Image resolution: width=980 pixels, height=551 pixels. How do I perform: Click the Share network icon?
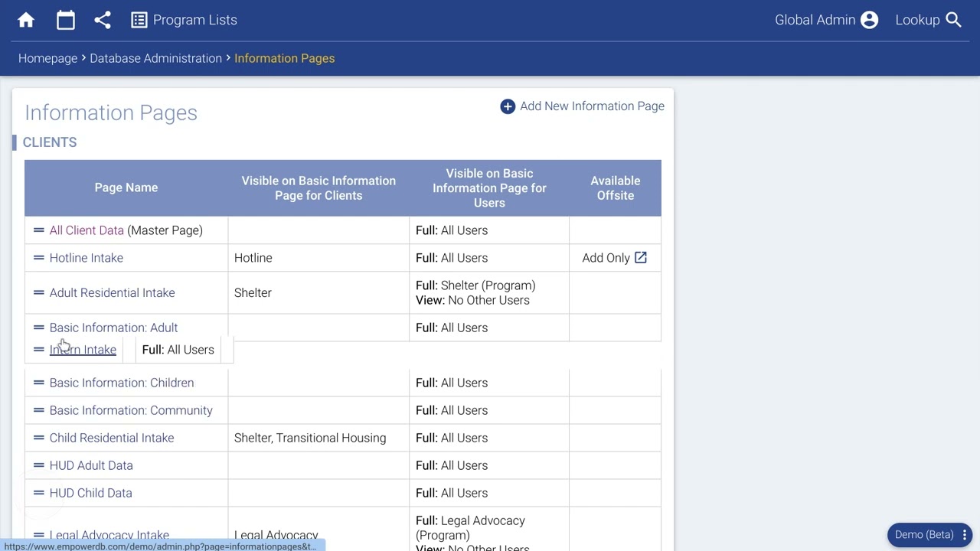click(x=103, y=20)
